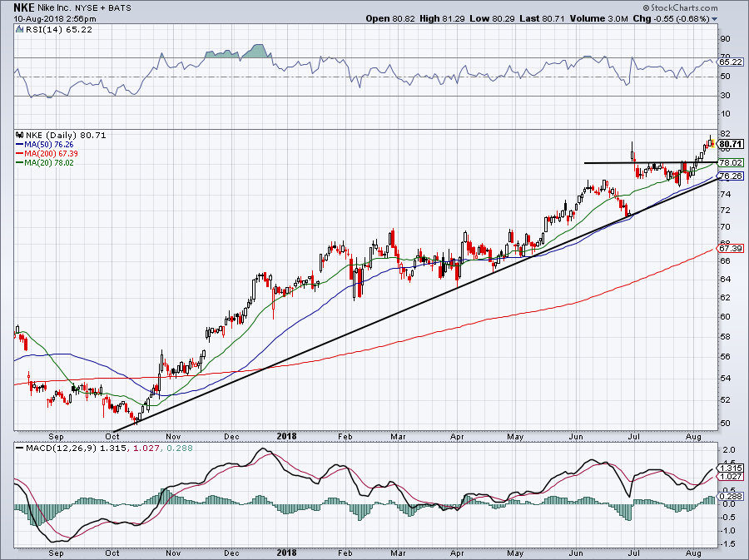The image size is (749, 560).
Task: Click the 82 level on the price axis
Action: click(x=725, y=133)
